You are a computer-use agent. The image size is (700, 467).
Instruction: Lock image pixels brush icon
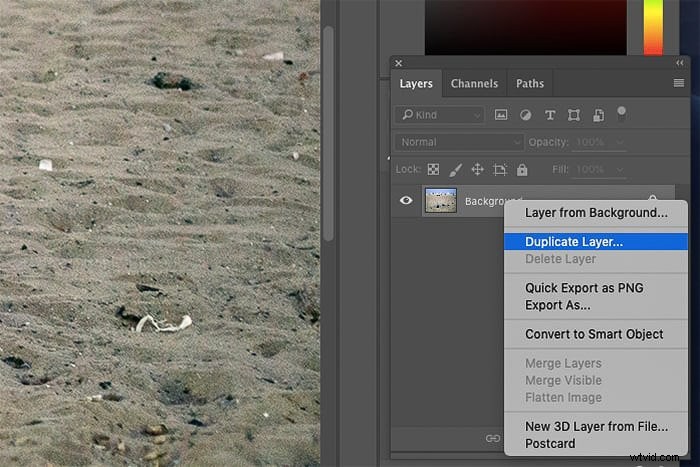click(455, 169)
